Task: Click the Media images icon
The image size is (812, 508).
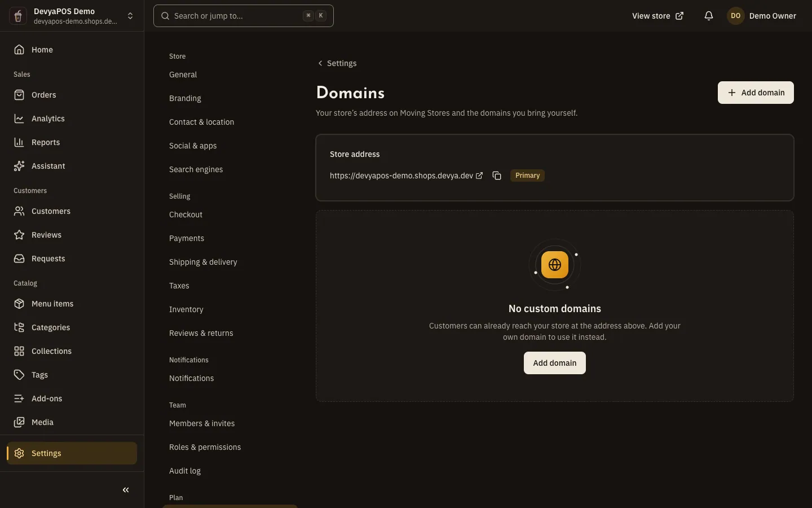Action: click(x=19, y=422)
